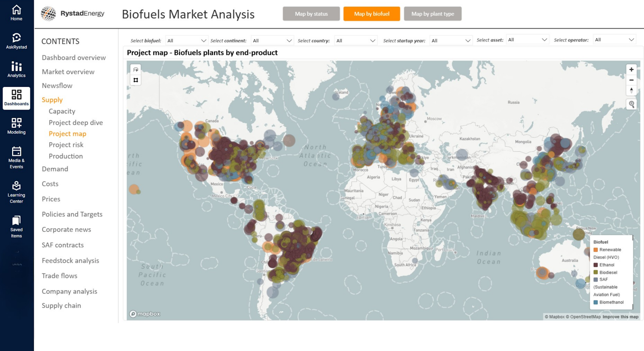
Task: Go to Home in the sidebar
Action: point(17,13)
